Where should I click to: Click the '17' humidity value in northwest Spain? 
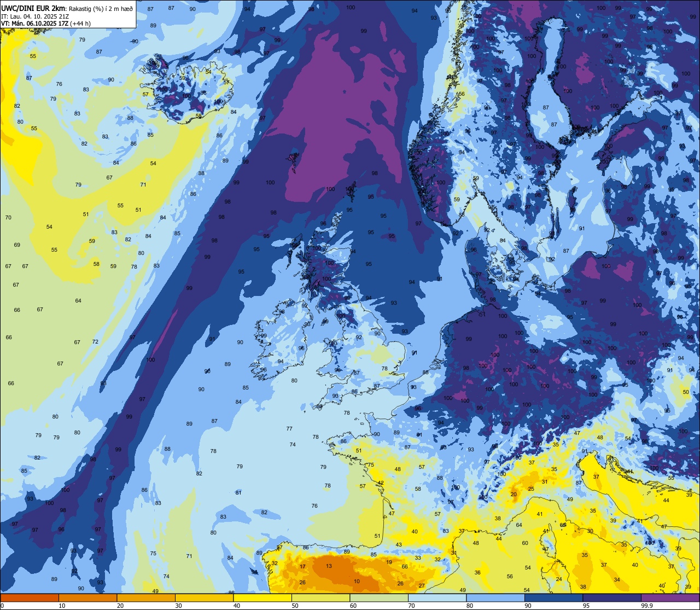[302, 567]
